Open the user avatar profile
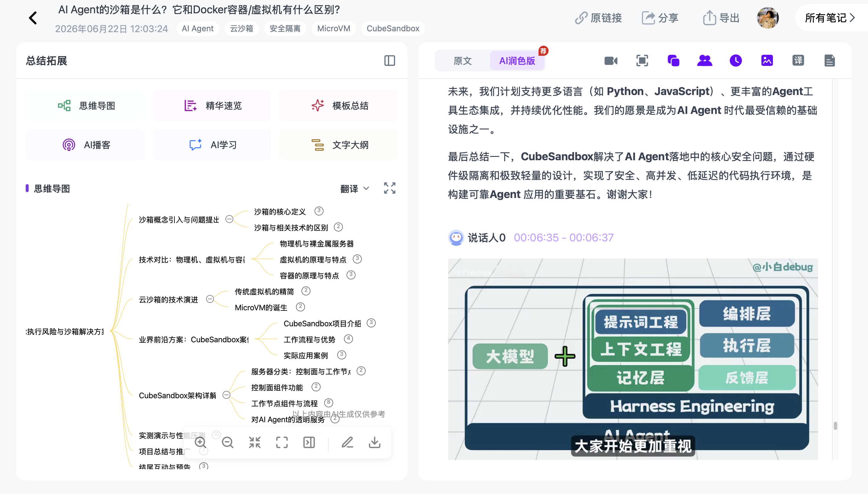The width and height of the screenshot is (868, 494). tap(768, 18)
